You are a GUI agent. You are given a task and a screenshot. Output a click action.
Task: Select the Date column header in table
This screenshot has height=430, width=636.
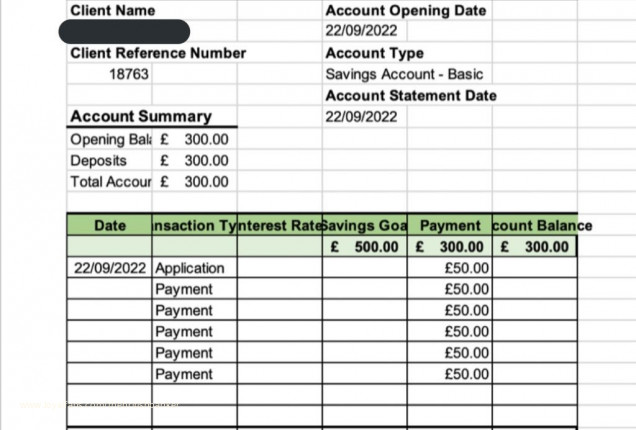point(109,226)
